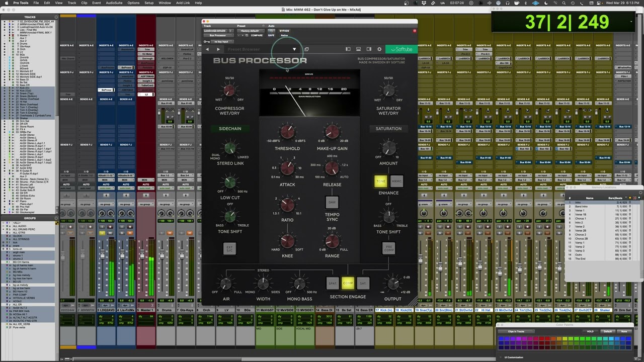The height and width of the screenshot is (362, 644).
Task: Open the Preset Browser dropdown arrow
Action: pyautogui.click(x=294, y=49)
